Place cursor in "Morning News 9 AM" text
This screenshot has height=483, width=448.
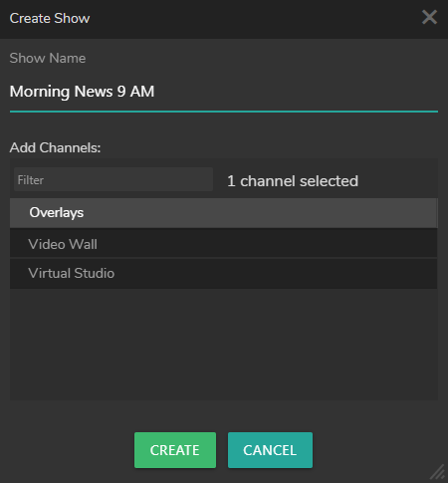[x=82, y=92]
